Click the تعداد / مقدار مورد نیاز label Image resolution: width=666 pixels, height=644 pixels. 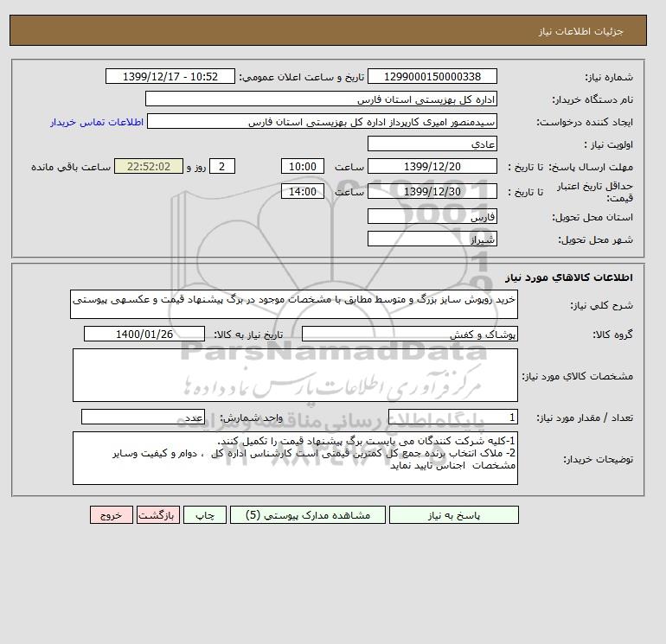click(585, 418)
